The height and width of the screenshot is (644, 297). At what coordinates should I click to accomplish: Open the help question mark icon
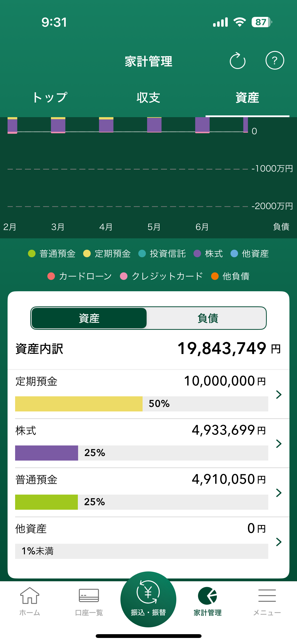point(275,60)
